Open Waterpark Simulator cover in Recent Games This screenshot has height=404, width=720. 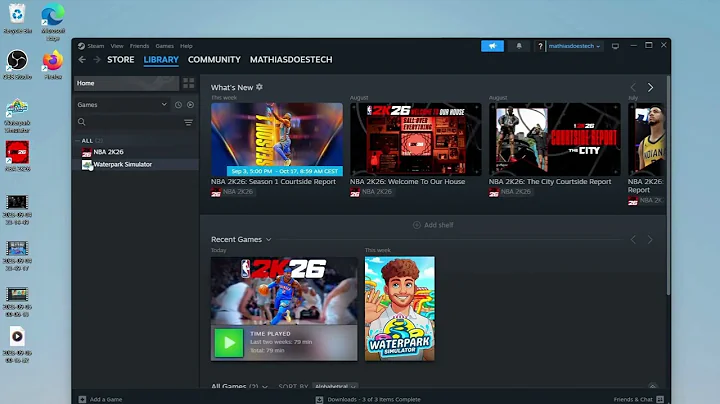(x=399, y=309)
